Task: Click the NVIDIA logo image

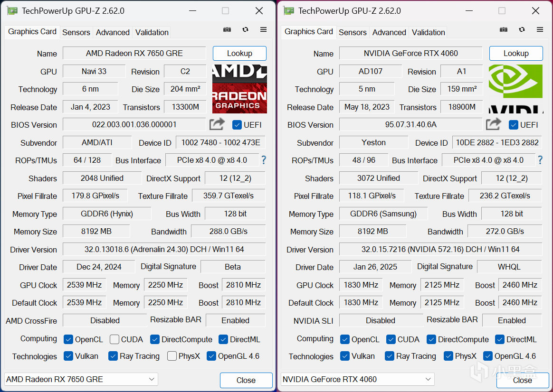Action: [516, 89]
